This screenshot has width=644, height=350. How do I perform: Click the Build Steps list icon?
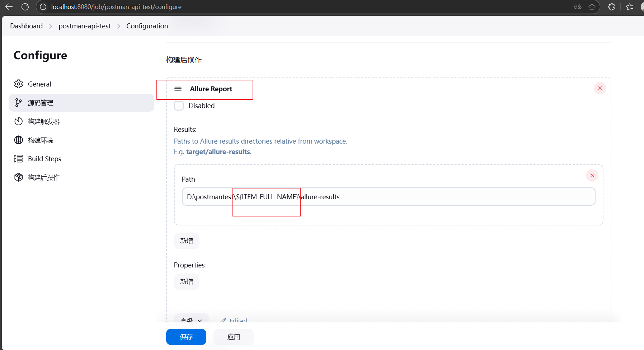tap(19, 159)
